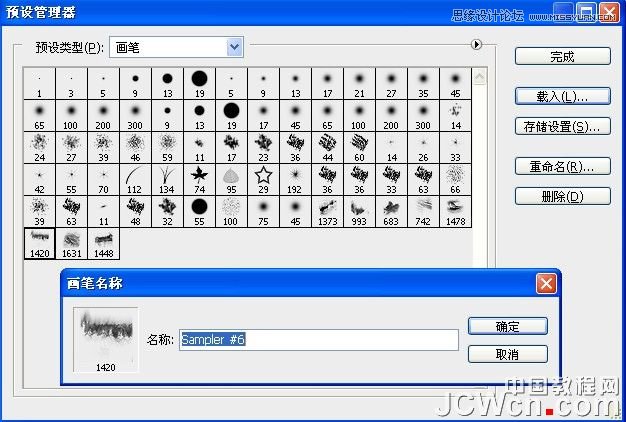Select the leaf brush preset 95

click(231, 178)
